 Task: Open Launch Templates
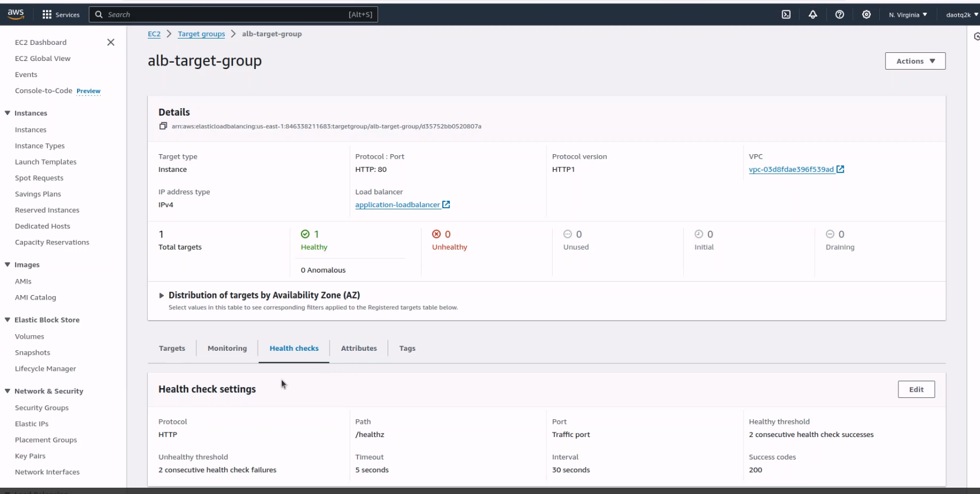coord(45,162)
